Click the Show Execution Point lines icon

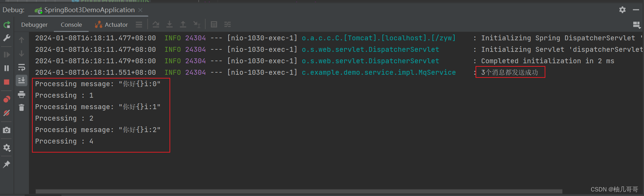139,24
